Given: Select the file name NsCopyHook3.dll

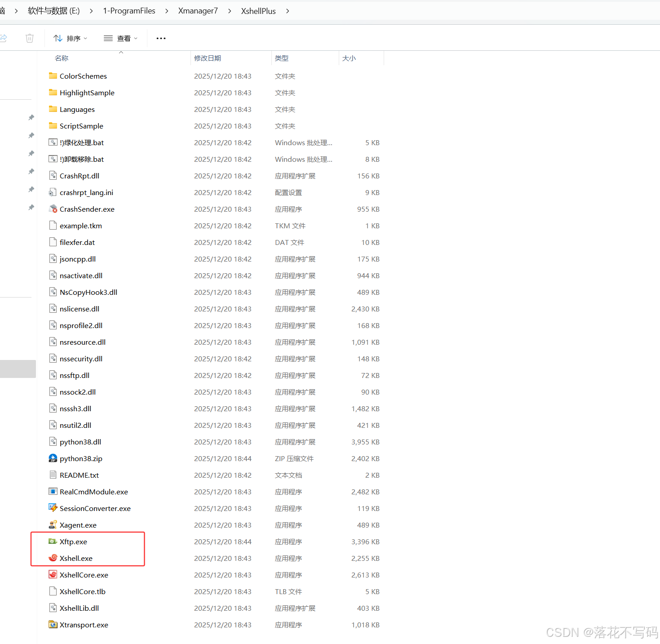Looking at the screenshot, I should pyautogui.click(x=89, y=292).
